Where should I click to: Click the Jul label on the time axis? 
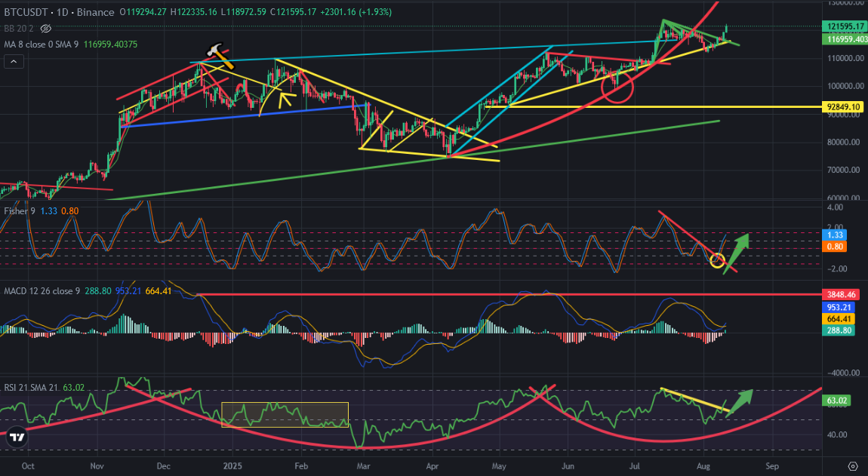pos(634,466)
